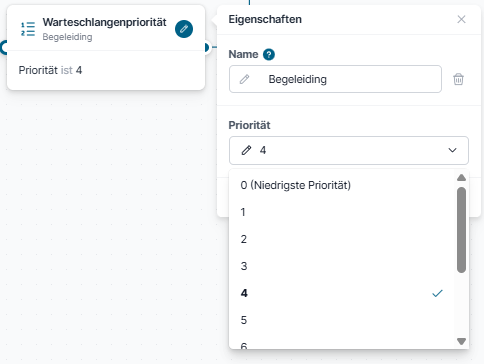Click the right output connector of the node
The height and width of the screenshot is (364, 484).
[x=206, y=48]
